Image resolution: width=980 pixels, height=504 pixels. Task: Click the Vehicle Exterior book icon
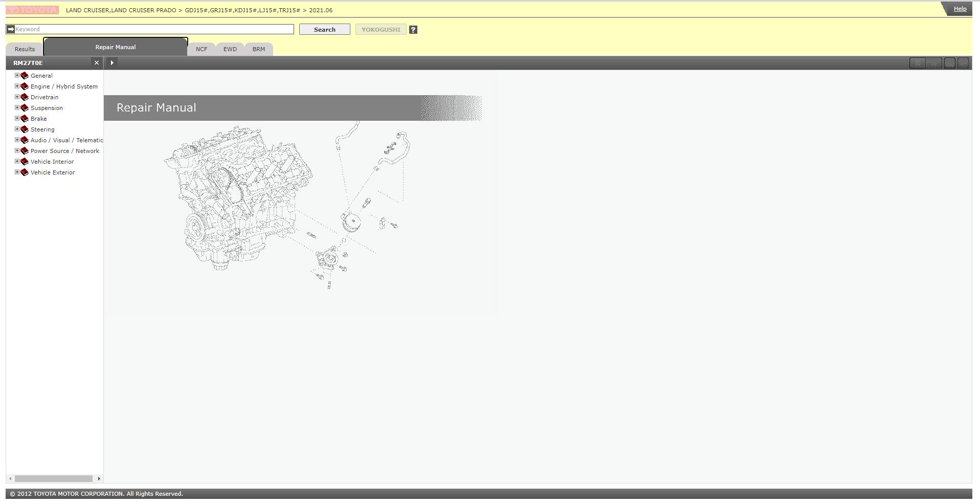tap(25, 172)
